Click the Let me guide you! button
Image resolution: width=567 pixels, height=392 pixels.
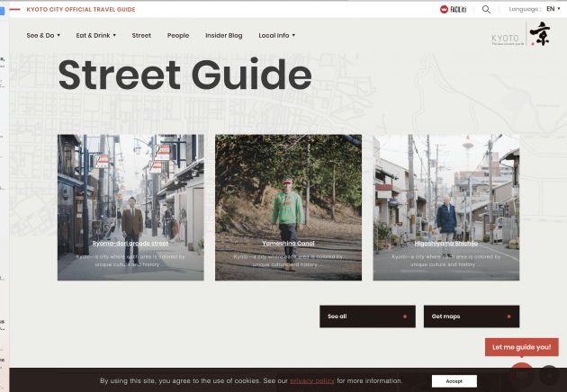click(x=522, y=347)
